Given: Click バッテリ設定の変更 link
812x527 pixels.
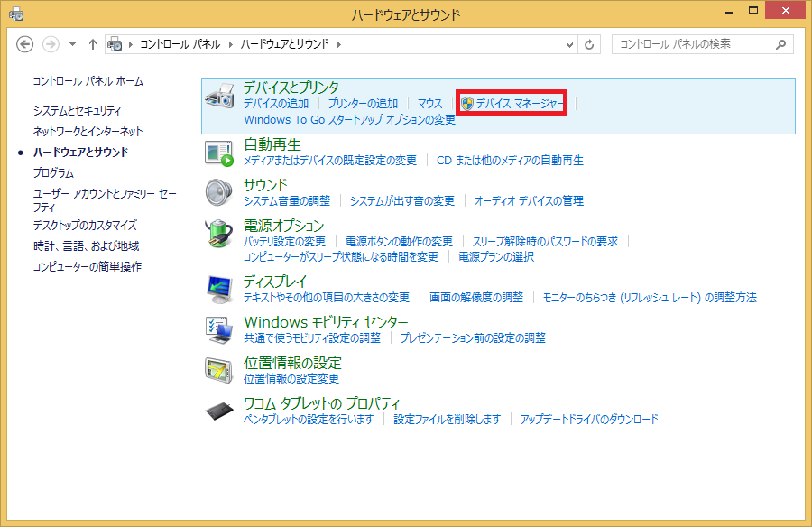Looking at the screenshot, I should click(x=284, y=242).
